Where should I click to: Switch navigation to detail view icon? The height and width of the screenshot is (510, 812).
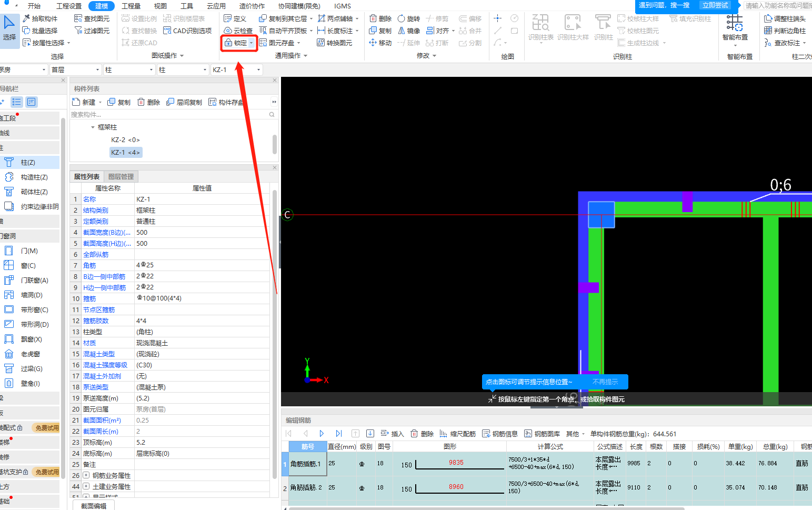(32, 102)
